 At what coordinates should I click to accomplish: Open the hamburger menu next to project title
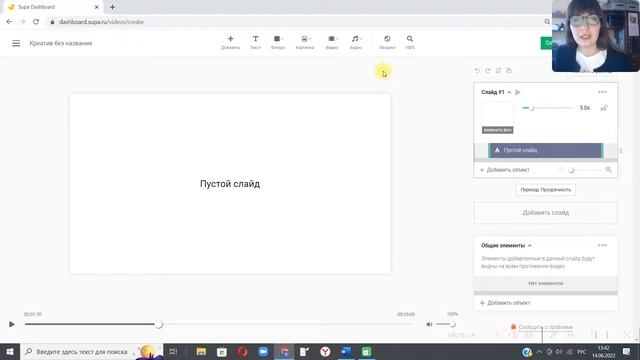(x=16, y=43)
